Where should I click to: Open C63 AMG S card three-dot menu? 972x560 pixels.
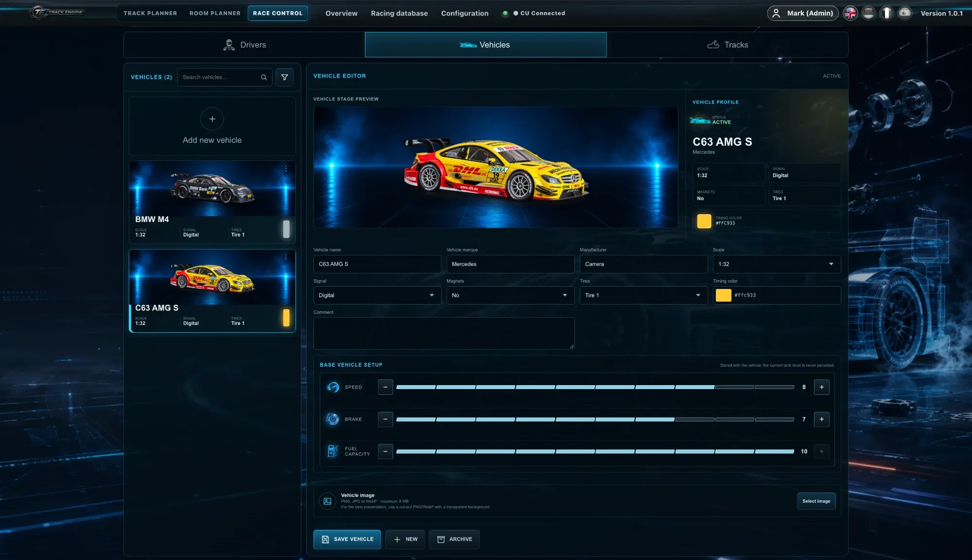point(286,257)
